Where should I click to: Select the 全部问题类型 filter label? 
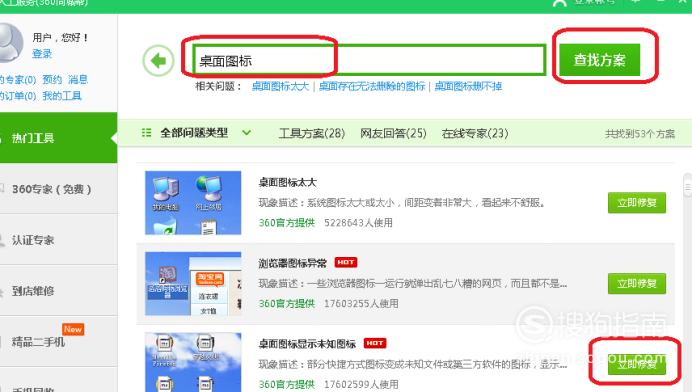pos(194,132)
